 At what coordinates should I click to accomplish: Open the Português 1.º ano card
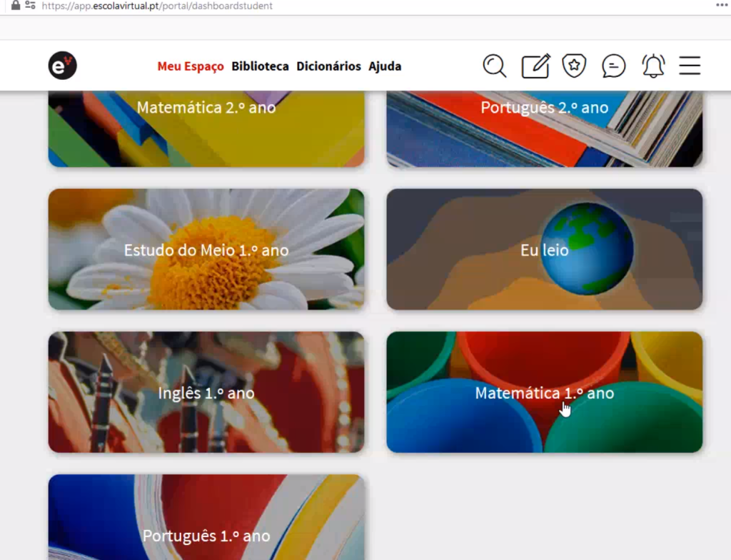[x=206, y=517]
